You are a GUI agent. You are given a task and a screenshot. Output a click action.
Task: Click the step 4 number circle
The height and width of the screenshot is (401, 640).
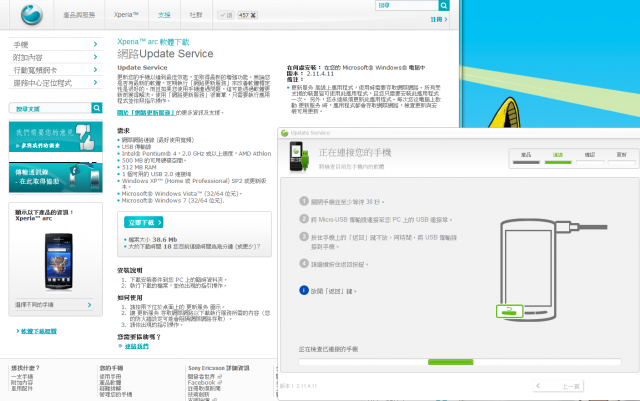(304, 263)
